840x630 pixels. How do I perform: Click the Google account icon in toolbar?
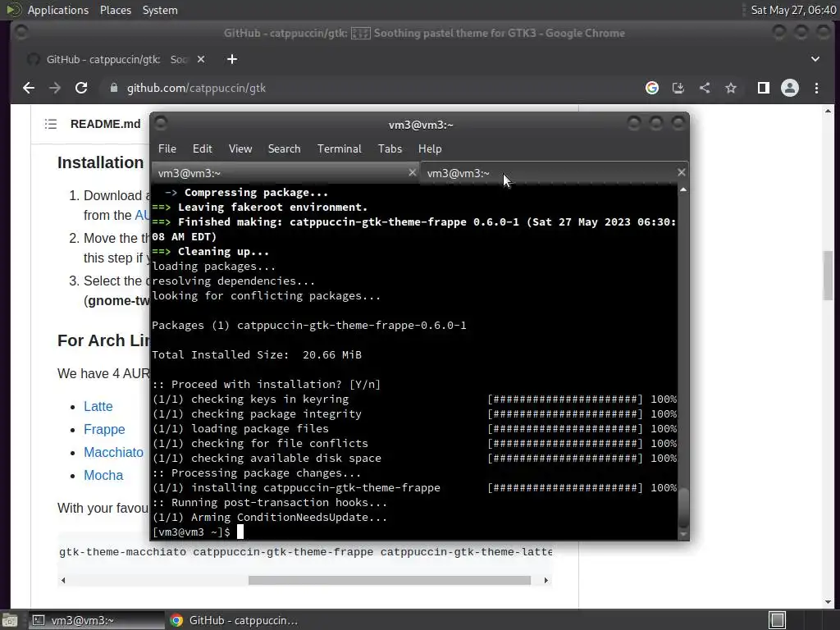click(652, 88)
